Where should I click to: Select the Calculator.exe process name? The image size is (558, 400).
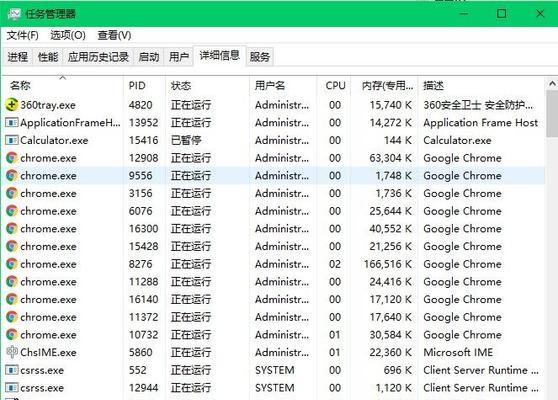(x=54, y=141)
